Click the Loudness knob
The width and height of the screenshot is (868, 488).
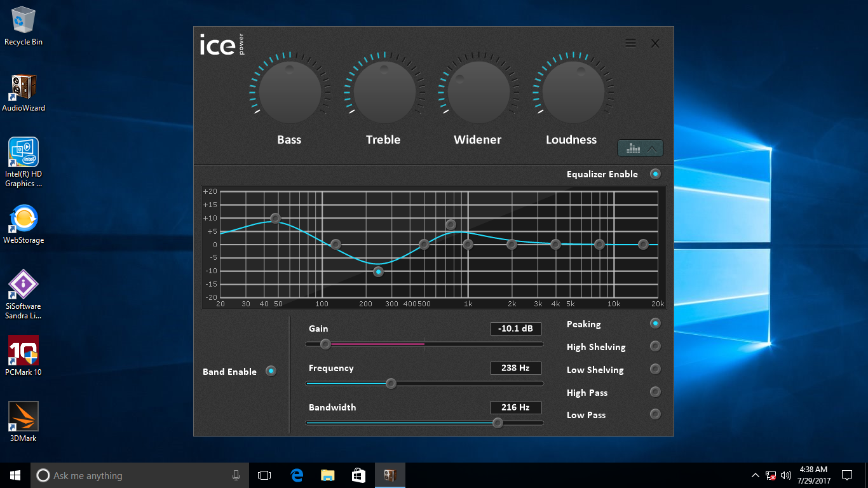[x=573, y=92]
